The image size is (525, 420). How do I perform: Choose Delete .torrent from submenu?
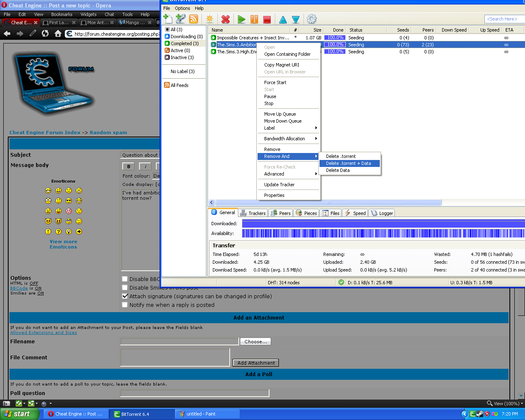pyautogui.click(x=349, y=156)
